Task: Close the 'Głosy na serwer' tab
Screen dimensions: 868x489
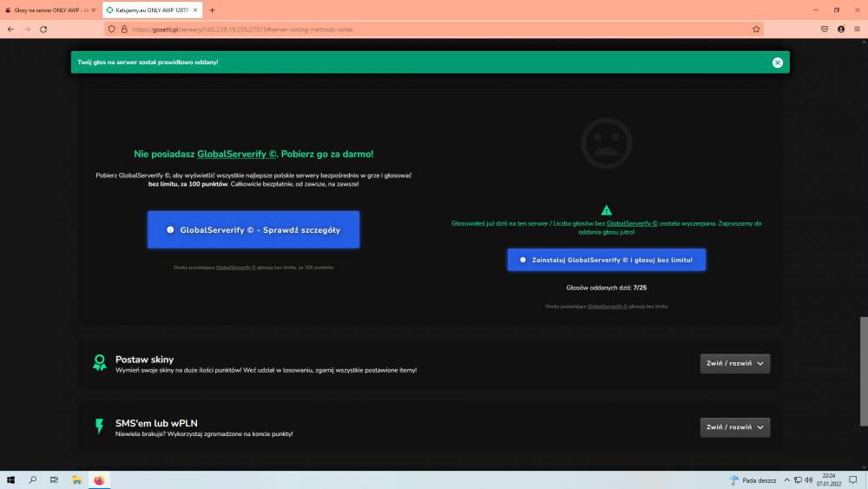Action: point(93,10)
